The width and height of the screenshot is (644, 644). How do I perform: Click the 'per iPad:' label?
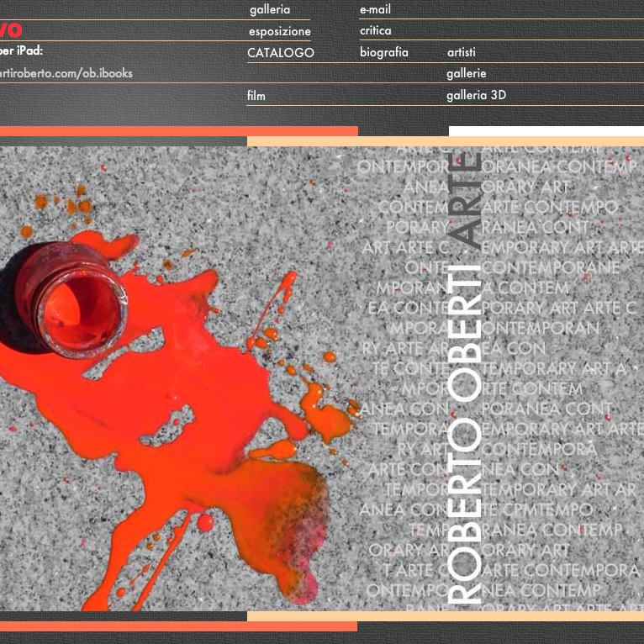(x=21, y=51)
